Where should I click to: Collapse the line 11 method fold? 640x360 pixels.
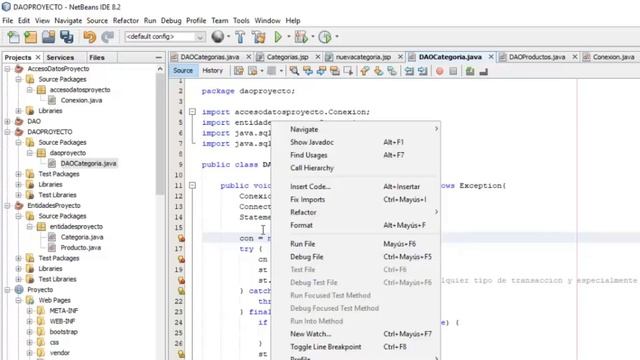[192, 186]
